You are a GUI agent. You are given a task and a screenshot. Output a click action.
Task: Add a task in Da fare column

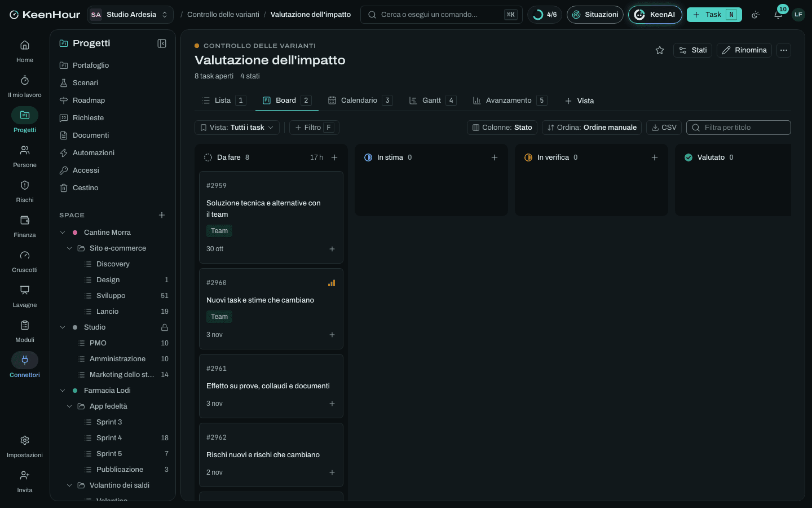coord(334,157)
